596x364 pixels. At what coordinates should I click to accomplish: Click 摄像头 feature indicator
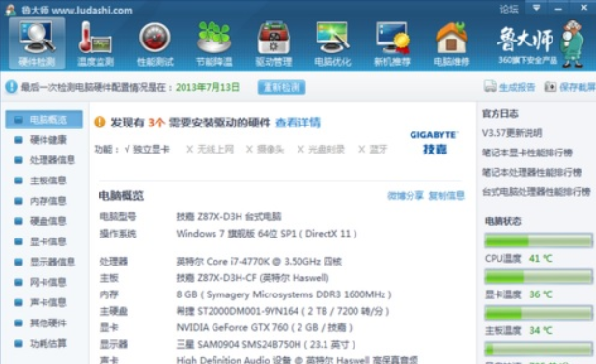pyautogui.click(x=265, y=150)
